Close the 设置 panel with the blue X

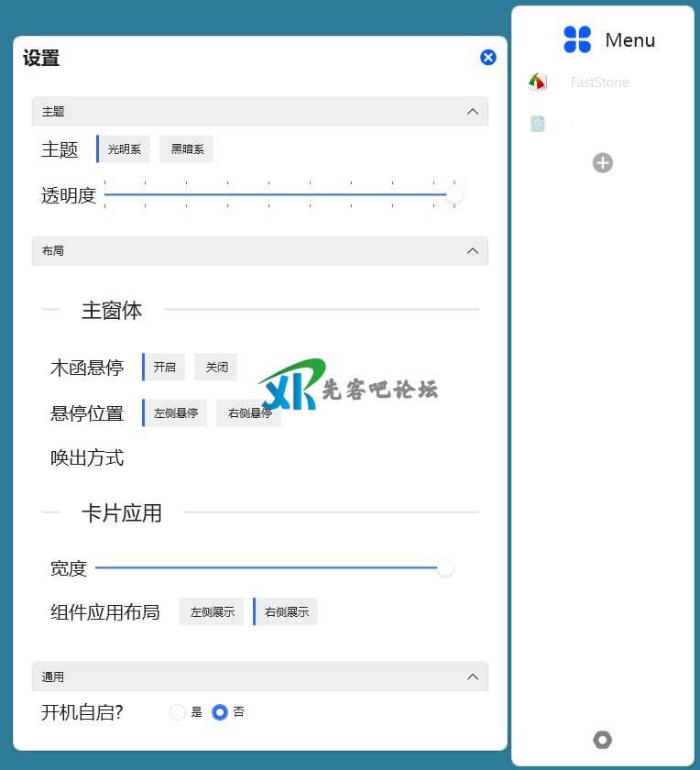coord(488,58)
